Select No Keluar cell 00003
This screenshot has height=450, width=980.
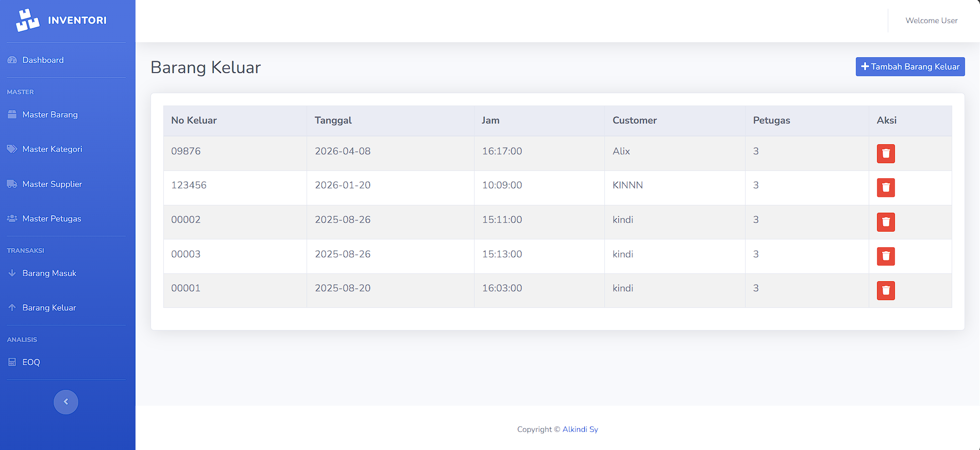235,256
